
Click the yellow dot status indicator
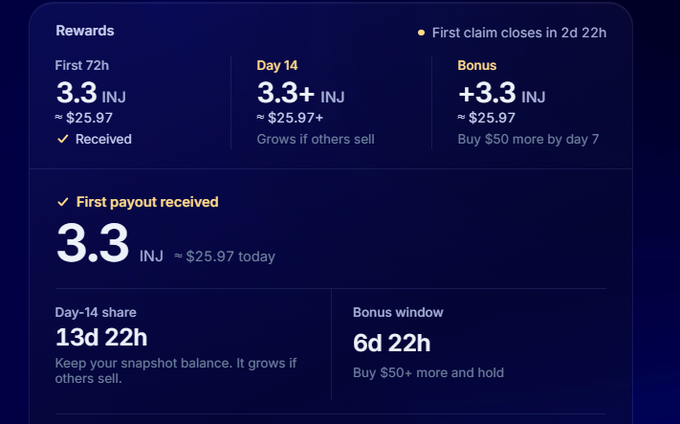tap(421, 33)
